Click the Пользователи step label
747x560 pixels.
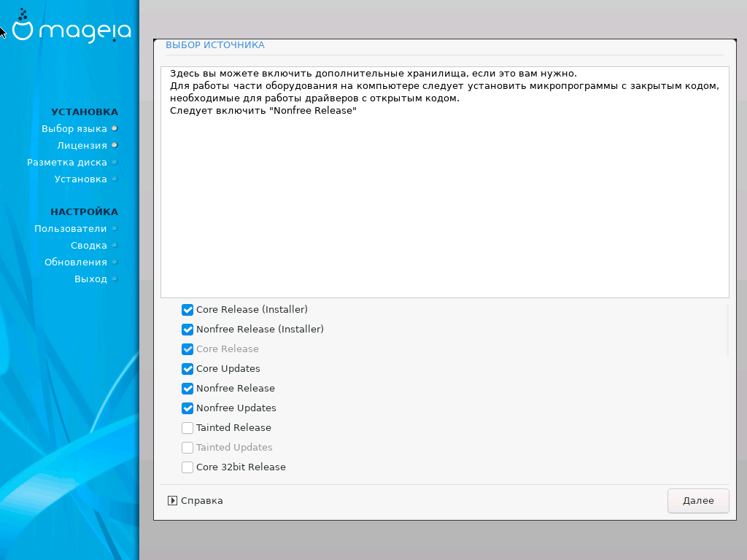coord(71,228)
